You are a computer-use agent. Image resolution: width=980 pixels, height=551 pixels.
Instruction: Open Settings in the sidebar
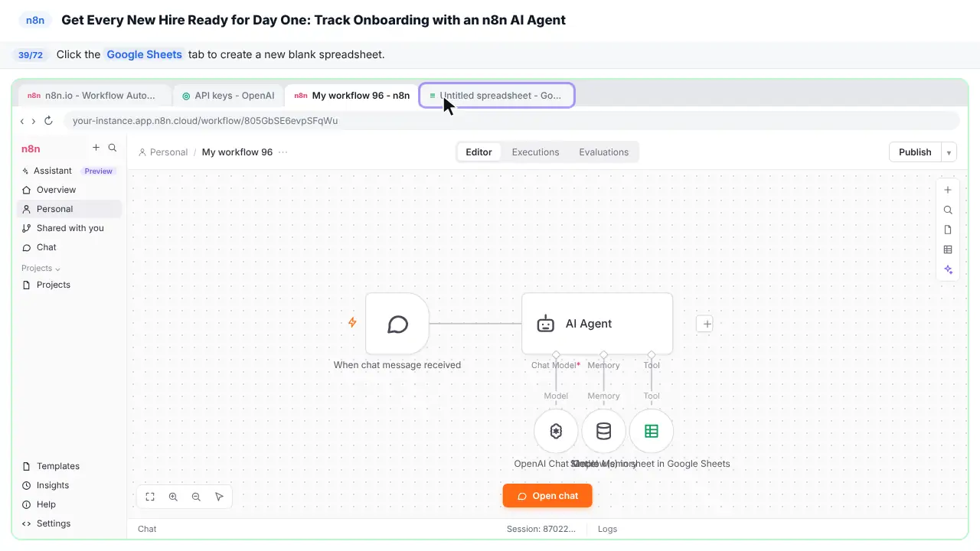coord(69,523)
